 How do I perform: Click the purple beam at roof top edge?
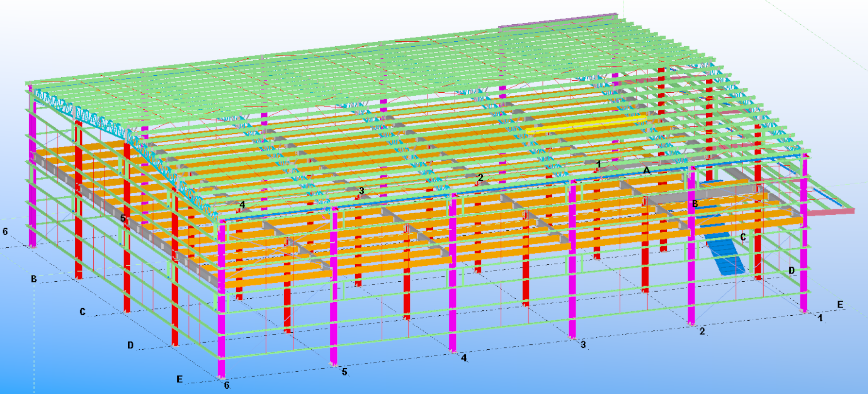coord(559,21)
